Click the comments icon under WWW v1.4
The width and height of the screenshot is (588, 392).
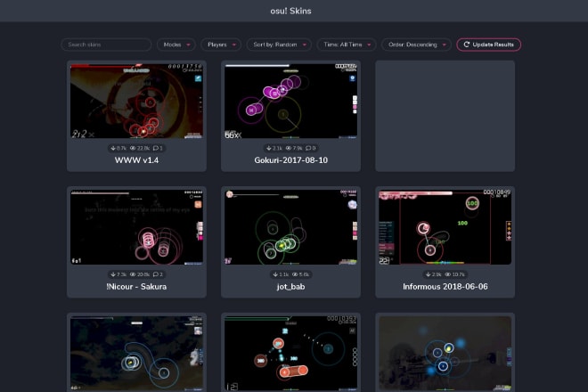pos(156,148)
